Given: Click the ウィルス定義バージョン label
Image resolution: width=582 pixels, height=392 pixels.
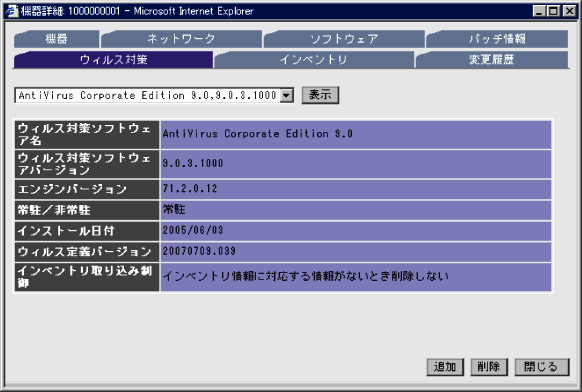Looking at the screenshot, I should point(84,252).
